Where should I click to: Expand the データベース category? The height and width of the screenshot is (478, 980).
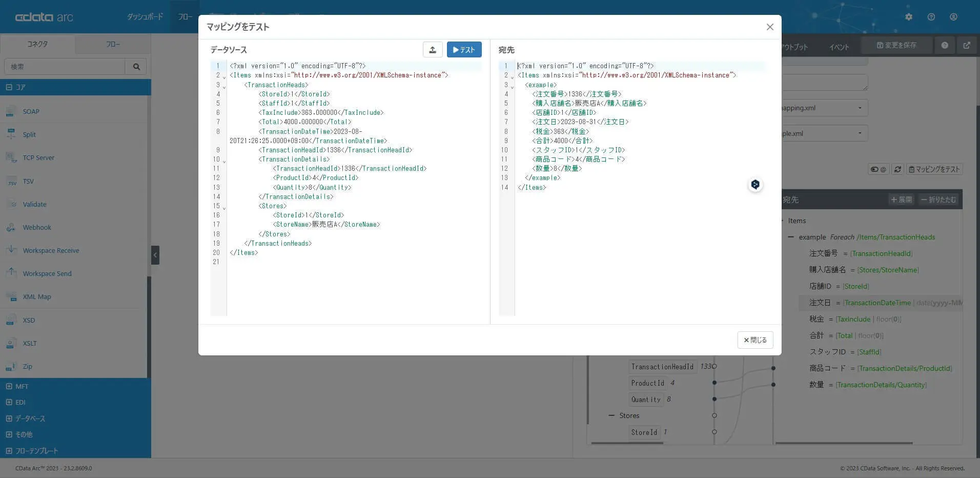coord(9,419)
